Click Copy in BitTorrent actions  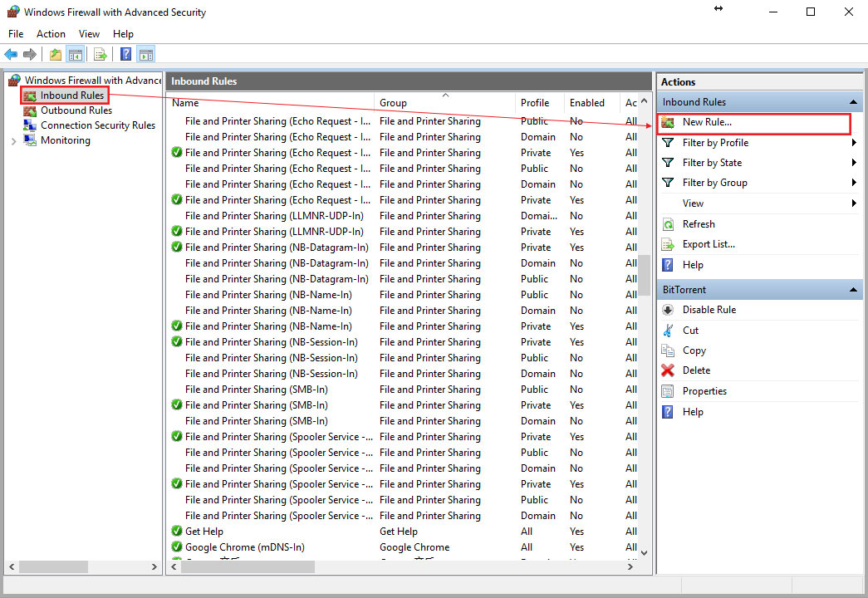coord(694,350)
